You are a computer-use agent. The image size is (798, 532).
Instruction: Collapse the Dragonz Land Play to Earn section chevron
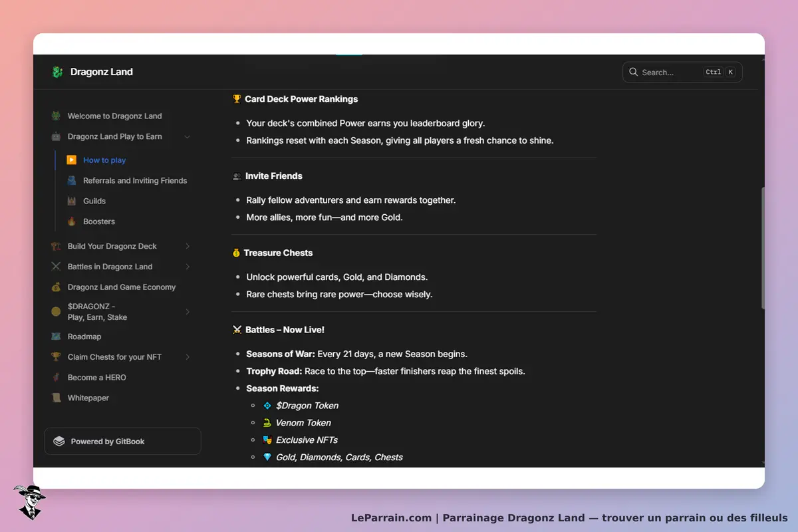(188, 136)
